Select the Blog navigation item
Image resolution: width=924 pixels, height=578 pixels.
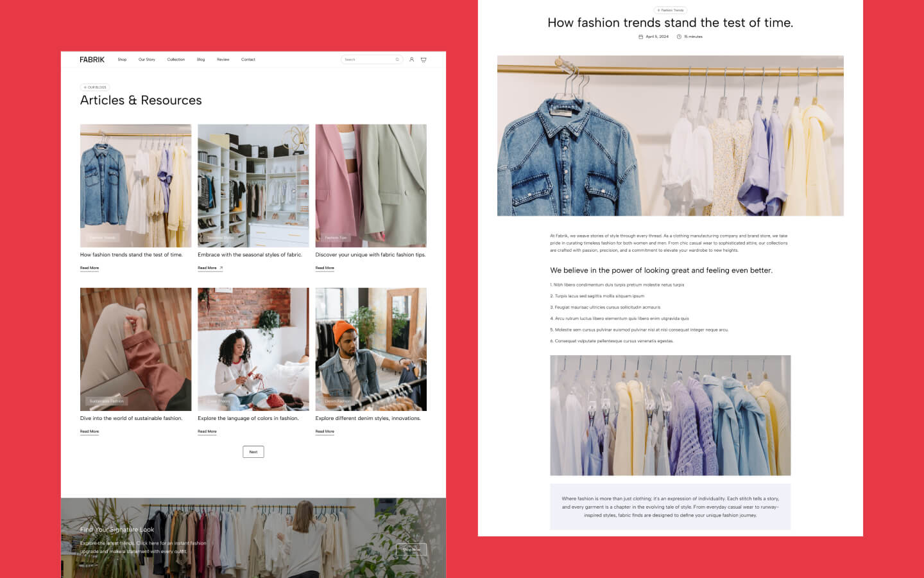[x=201, y=59]
